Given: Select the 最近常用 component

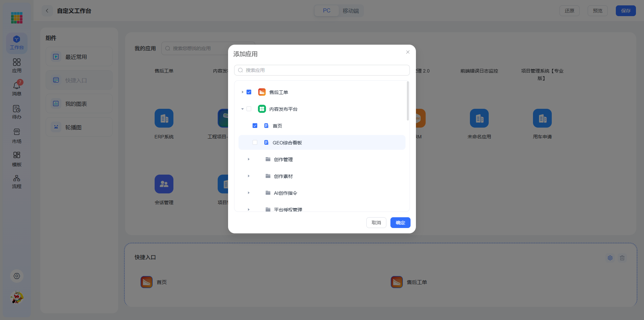Looking at the screenshot, I should click(x=79, y=57).
